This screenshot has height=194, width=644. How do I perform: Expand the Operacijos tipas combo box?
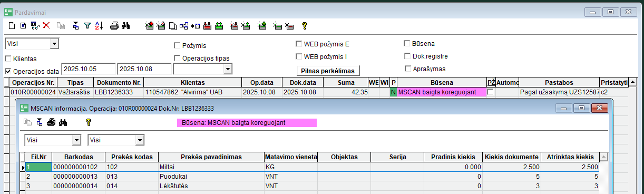(228, 69)
